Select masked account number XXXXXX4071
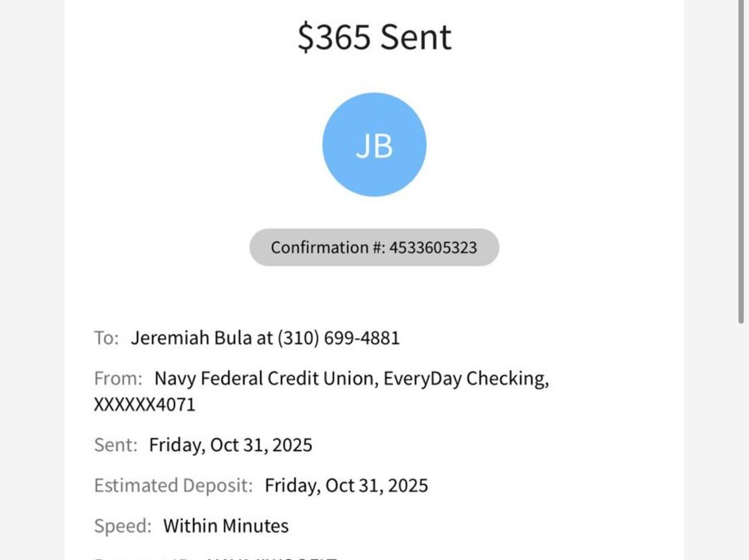The height and width of the screenshot is (560, 749). pyautogui.click(x=144, y=404)
